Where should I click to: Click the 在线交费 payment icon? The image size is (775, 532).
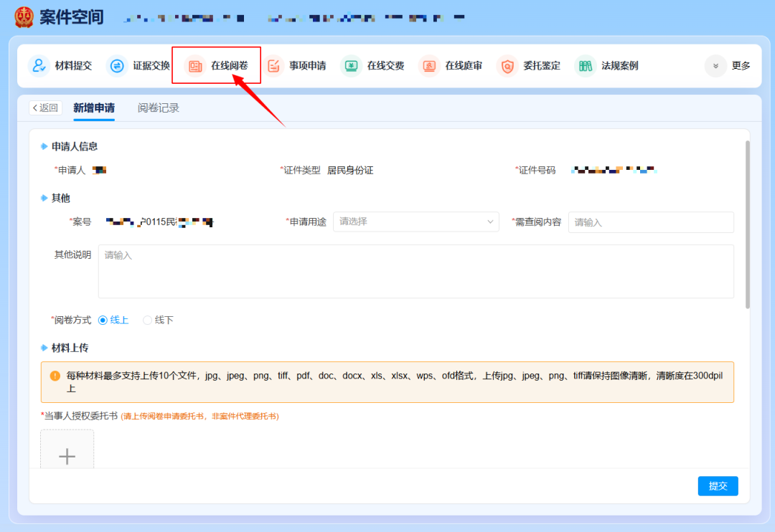pyautogui.click(x=351, y=66)
